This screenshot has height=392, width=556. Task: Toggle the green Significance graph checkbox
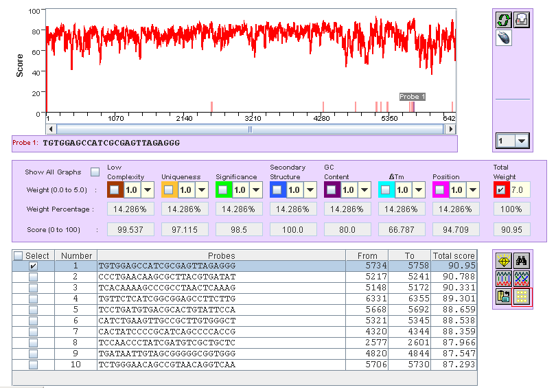(x=223, y=189)
